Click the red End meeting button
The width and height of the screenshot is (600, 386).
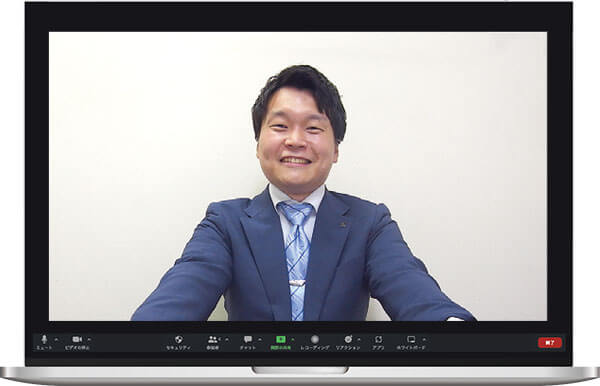550,343
